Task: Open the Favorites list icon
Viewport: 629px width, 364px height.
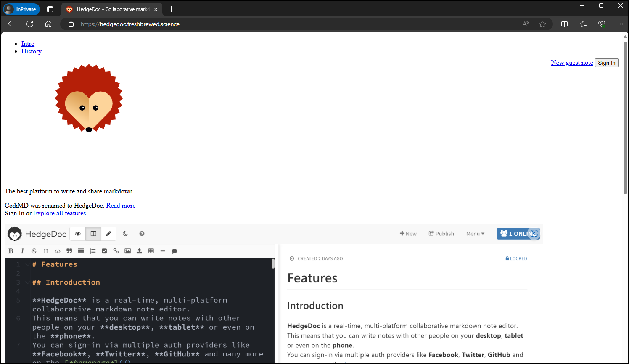Action: tap(583, 24)
